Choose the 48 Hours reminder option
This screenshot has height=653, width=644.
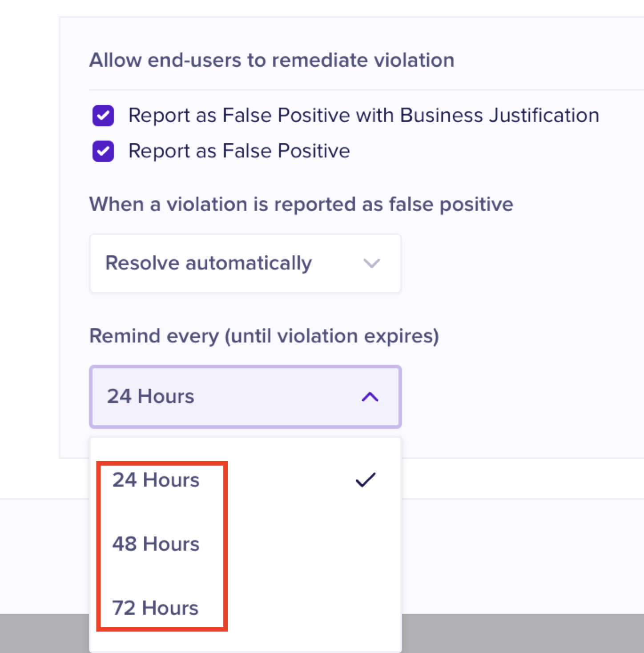pyautogui.click(x=156, y=544)
